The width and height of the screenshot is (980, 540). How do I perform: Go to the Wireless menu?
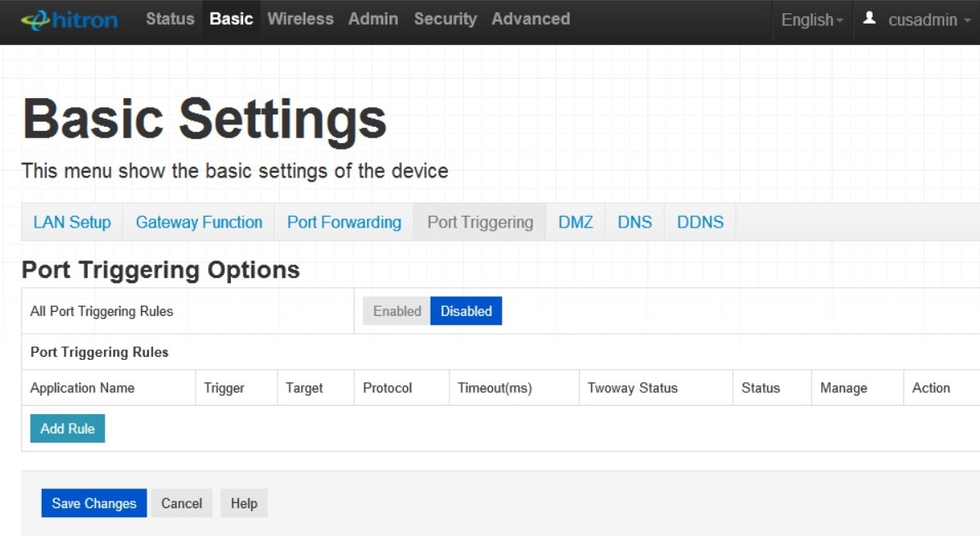[300, 19]
